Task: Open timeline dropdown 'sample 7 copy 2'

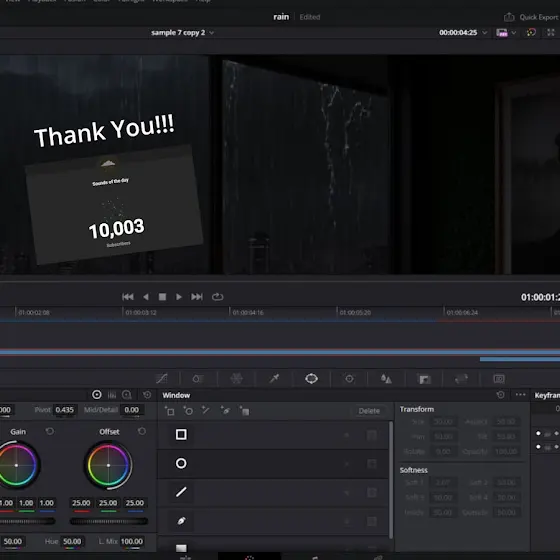Action: pos(182,32)
